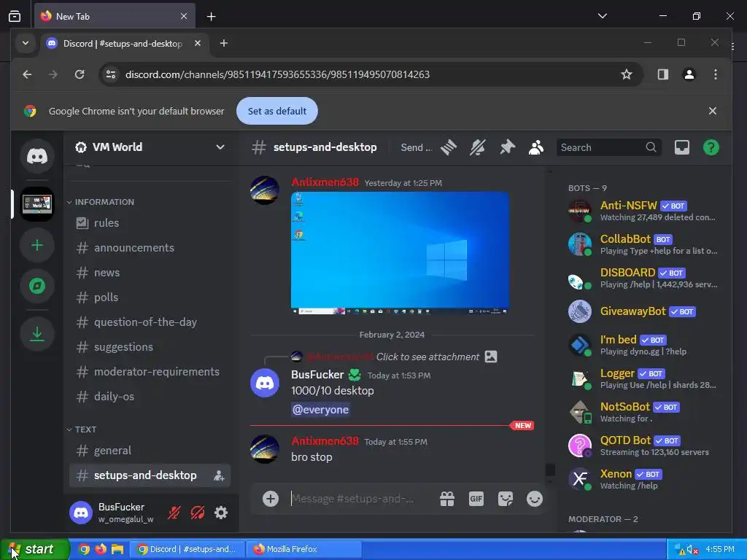Open the suggestions channel
The image size is (747, 560).
click(x=150, y=346)
